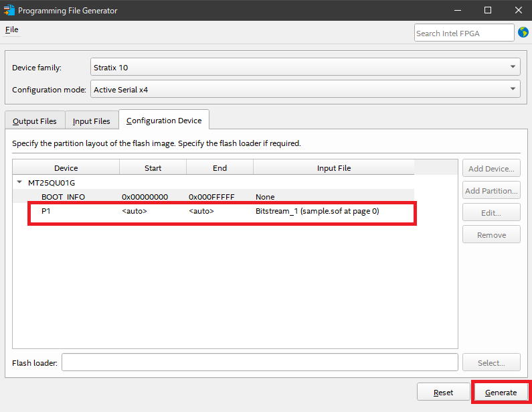Image resolution: width=532 pixels, height=412 pixels.
Task: Click the Start column header
Action: [153, 167]
